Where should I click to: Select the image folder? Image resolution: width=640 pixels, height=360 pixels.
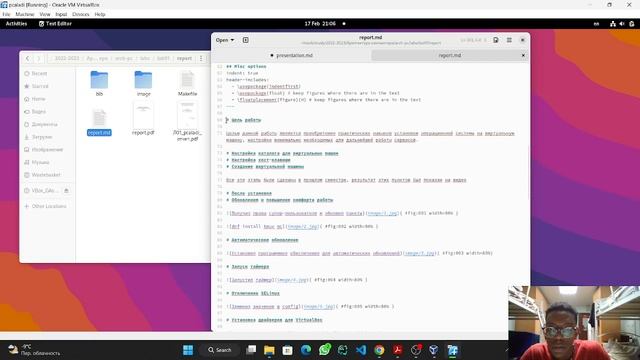(143, 83)
